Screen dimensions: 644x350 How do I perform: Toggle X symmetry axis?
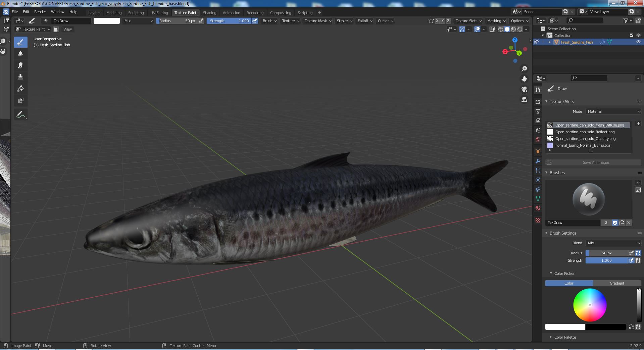[437, 21]
